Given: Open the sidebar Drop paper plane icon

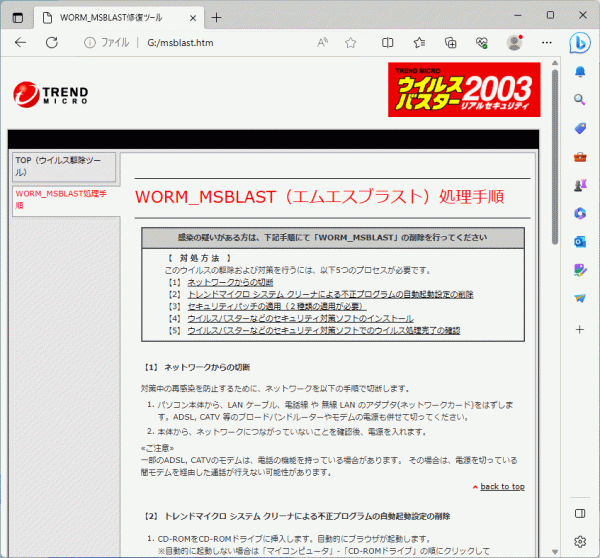Looking at the screenshot, I should pyautogui.click(x=580, y=298).
